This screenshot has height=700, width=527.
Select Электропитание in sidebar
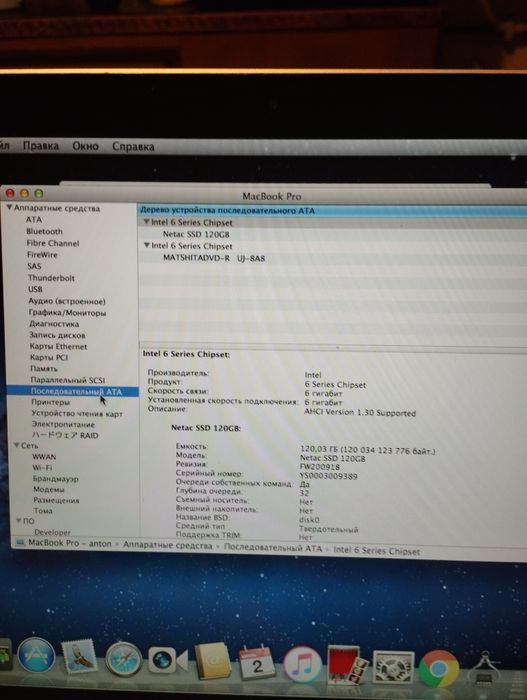coord(63,424)
